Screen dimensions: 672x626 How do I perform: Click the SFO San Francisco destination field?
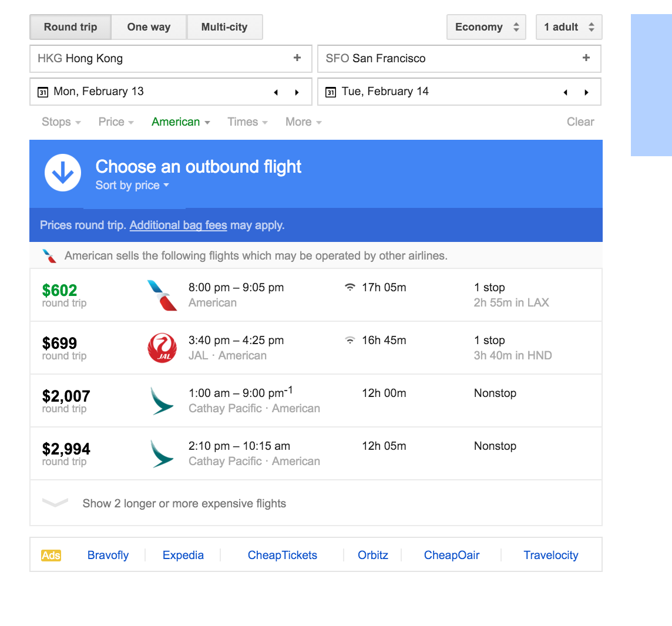pos(459,59)
